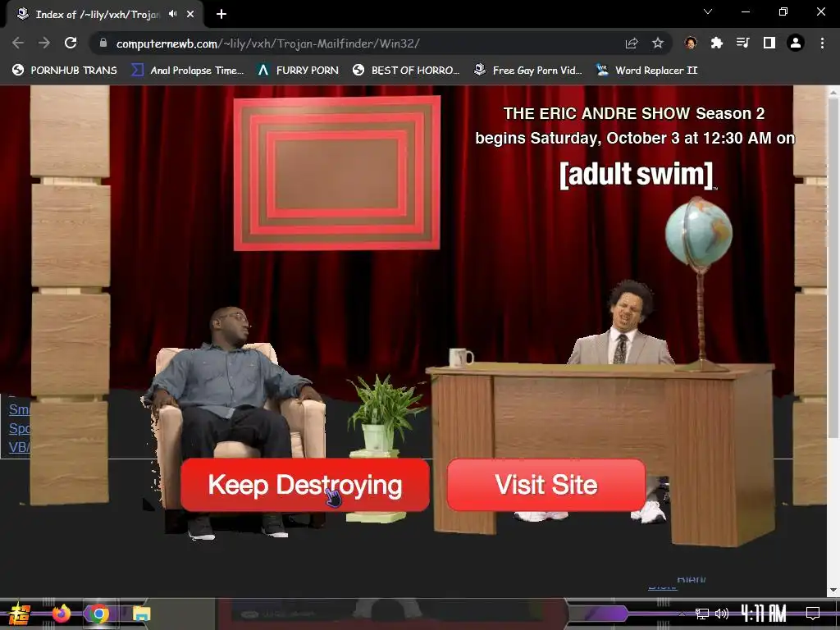Image resolution: width=840 pixels, height=630 pixels.
Task: Open the volume icon in system tray
Action: pos(722,614)
